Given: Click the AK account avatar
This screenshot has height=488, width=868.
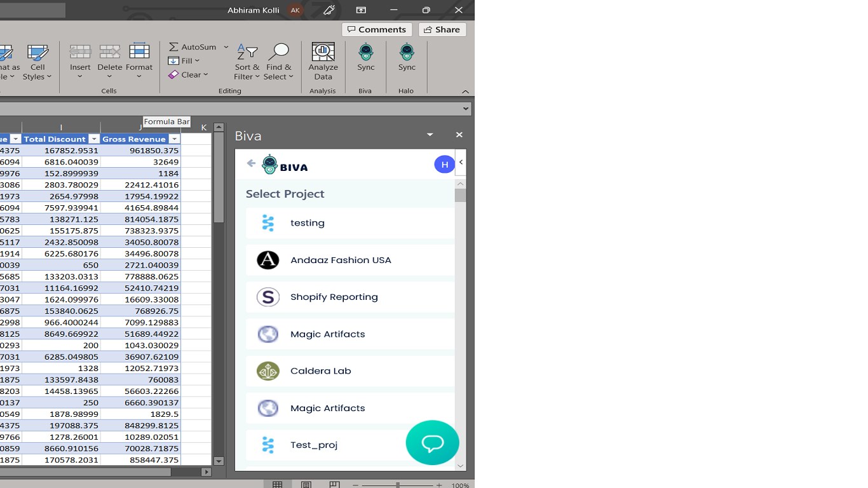Looking at the screenshot, I should [x=295, y=10].
